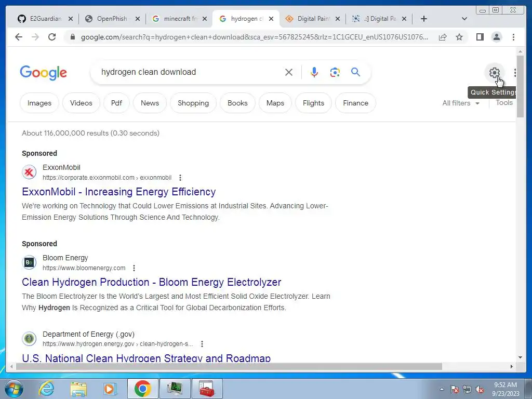Close the OpenPhish tab
Screen dimensions: 532x399
coord(137,19)
